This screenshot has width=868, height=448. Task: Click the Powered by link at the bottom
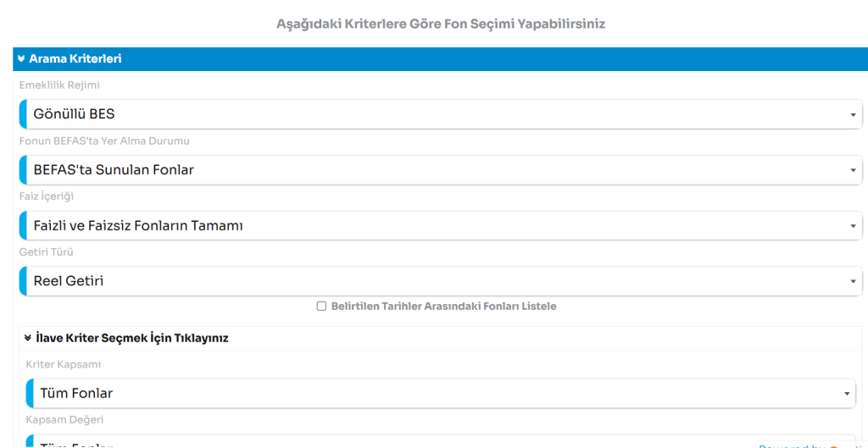(793, 445)
